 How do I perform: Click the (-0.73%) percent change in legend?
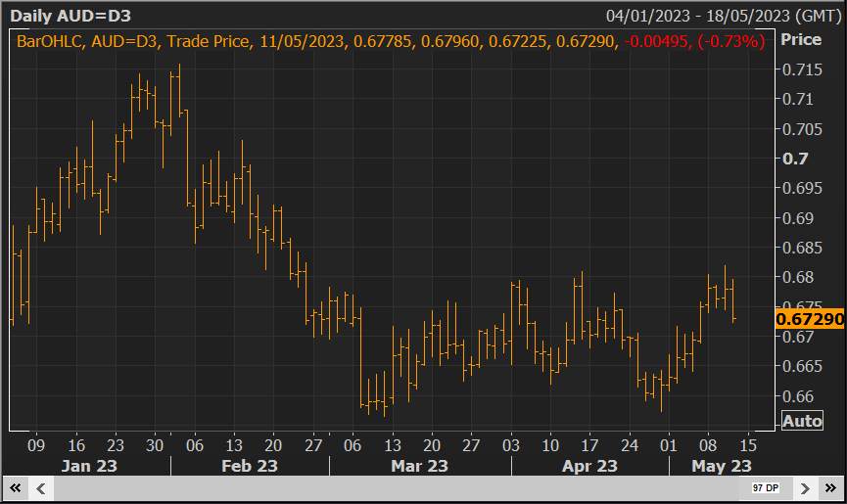coord(731,41)
